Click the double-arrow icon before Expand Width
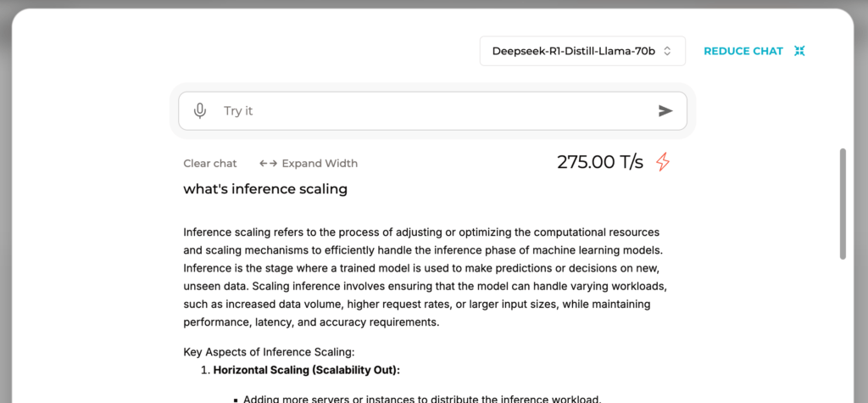 click(x=268, y=164)
